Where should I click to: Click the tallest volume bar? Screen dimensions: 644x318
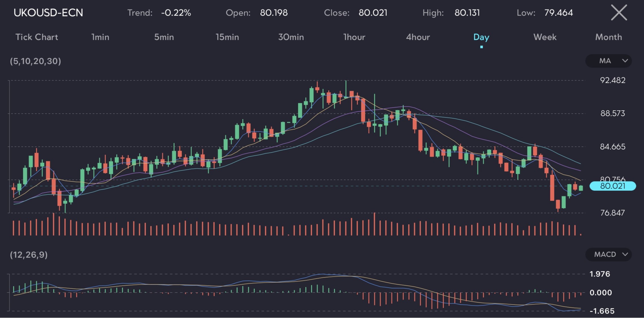[x=374, y=224]
